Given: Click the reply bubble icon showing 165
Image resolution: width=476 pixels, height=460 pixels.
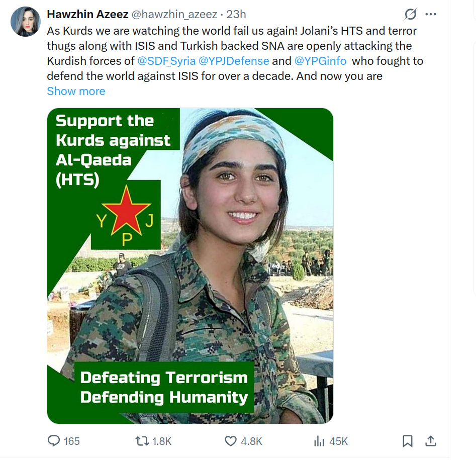Looking at the screenshot, I should coord(54,441).
